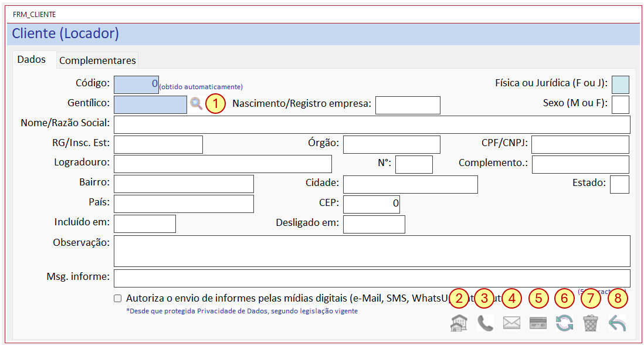Toggle the Autoriza o envio de informes checkbox
This screenshot has width=644, height=345.
[x=118, y=299]
